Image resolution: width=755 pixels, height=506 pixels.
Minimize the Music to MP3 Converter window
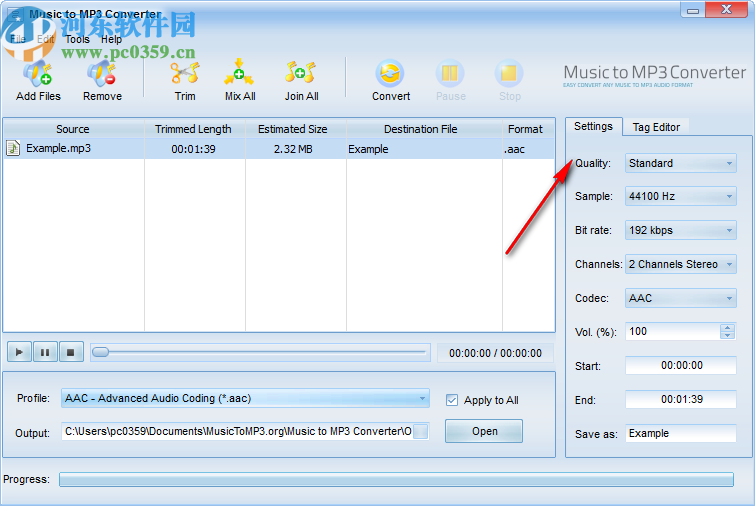pyautogui.click(x=693, y=11)
